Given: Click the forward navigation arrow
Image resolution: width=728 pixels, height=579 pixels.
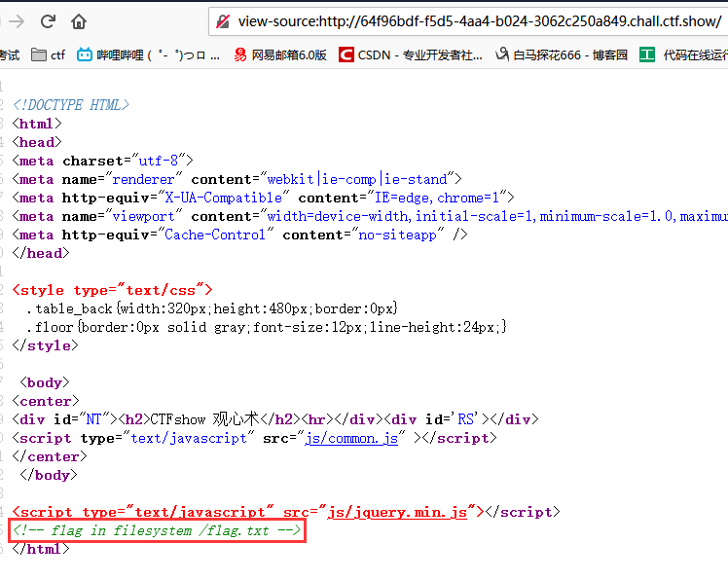Looking at the screenshot, I should (x=17, y=21).
